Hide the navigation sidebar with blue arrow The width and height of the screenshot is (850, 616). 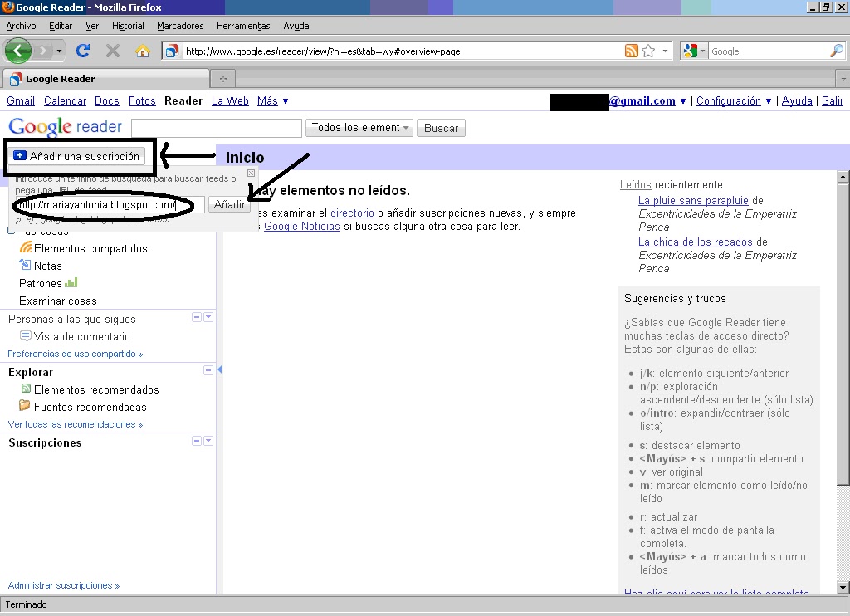[219, 369]
